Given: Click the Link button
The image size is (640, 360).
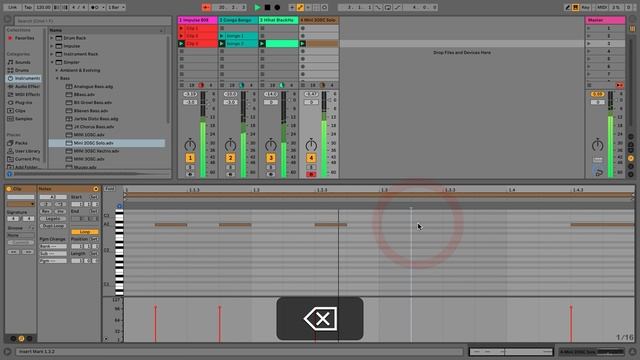Looking at the screenshot, I should click(13, 7).
